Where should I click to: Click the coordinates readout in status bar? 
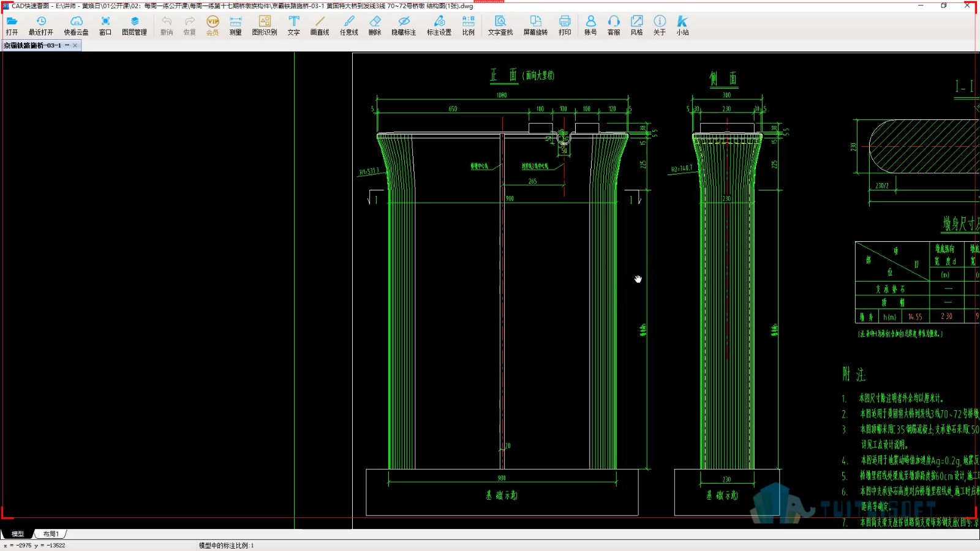(x=34, y=545)
